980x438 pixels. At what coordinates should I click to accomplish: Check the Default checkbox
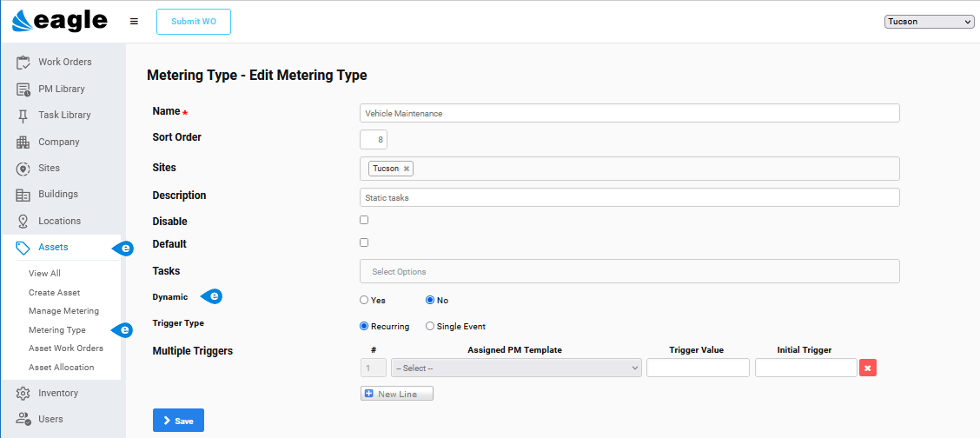(364, 242)
